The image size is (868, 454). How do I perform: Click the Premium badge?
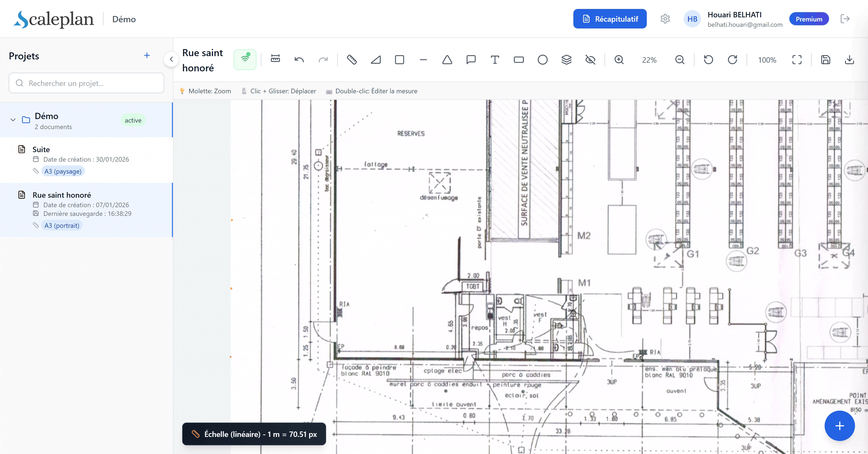click(x=809, y=19)
